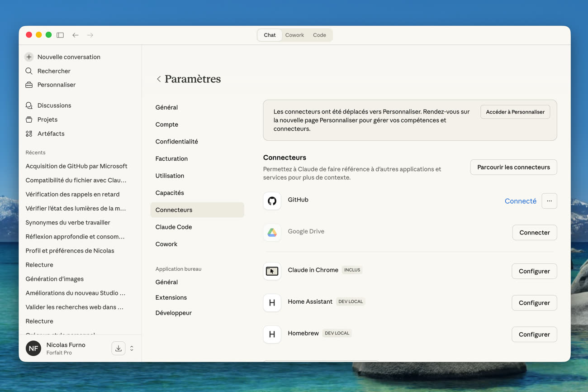
Task: Click the download icon beside Nicolas Furno
Action: point(118,348)
